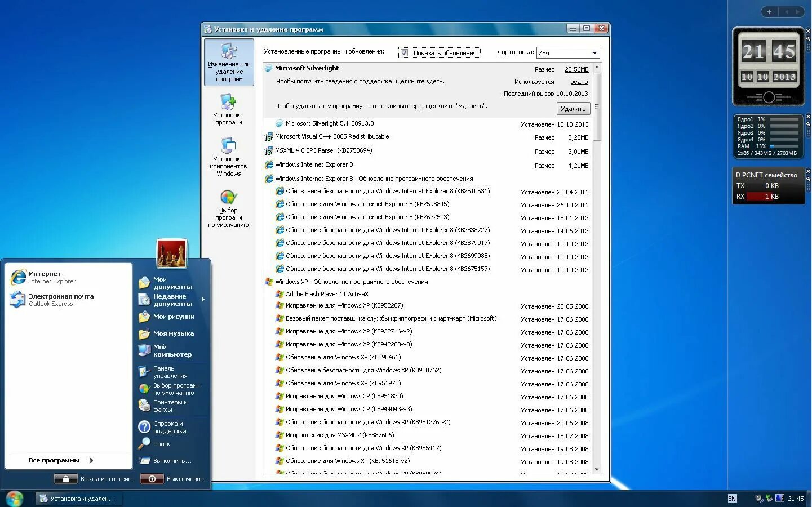Click the Adobe Flash Player 11 ActiveX icon

tap(279, 294)
